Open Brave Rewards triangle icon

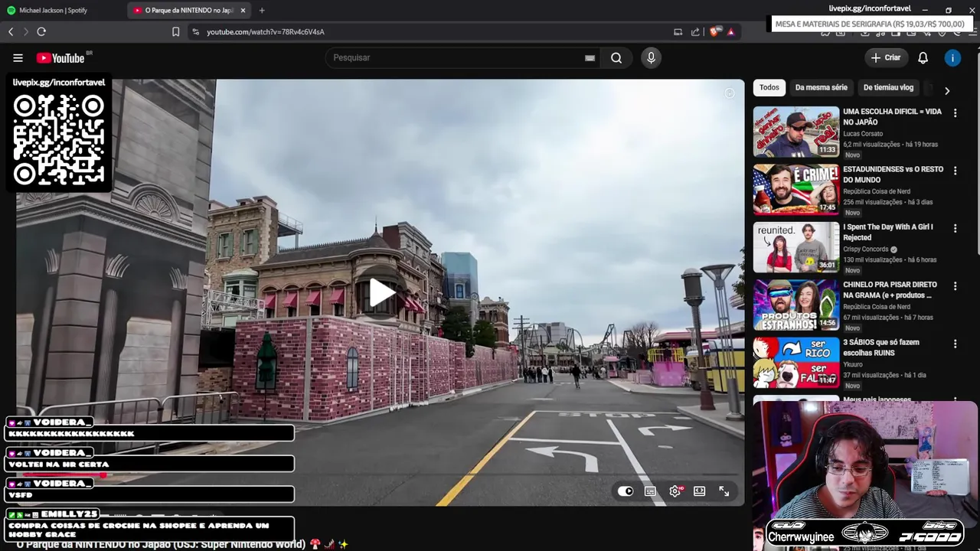tap(731, 31)
